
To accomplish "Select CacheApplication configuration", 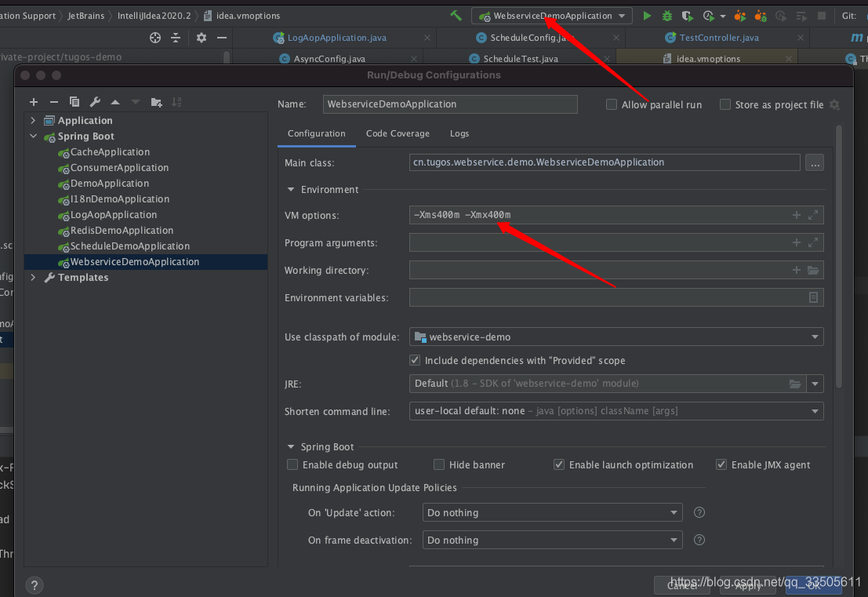I will [110, 151].
